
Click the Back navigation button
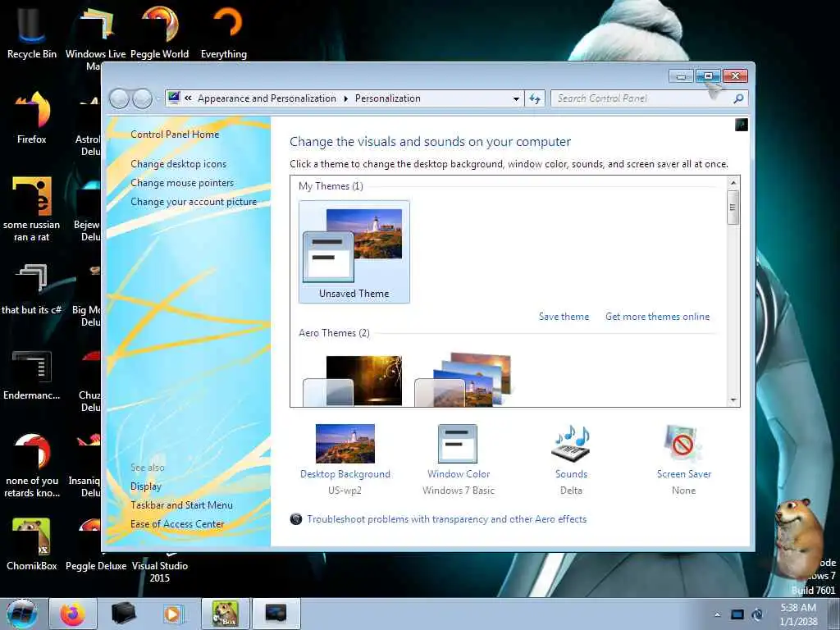tap(120, 98)
